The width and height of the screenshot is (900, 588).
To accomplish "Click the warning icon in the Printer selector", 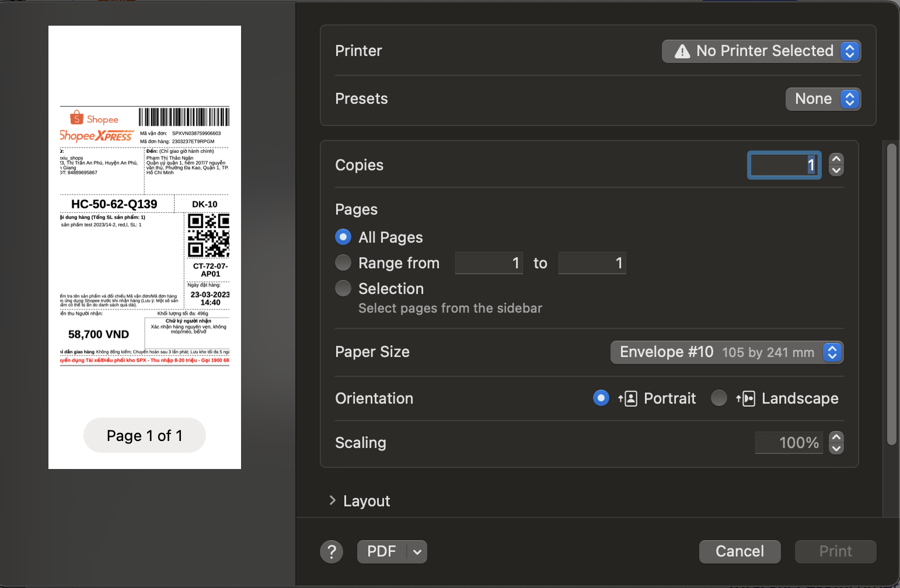I will pyautogui.click(x=682, y=51).
